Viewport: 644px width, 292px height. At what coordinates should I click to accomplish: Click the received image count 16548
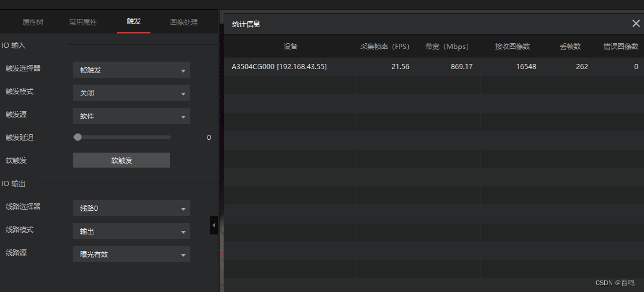click(x=526, y=66)
